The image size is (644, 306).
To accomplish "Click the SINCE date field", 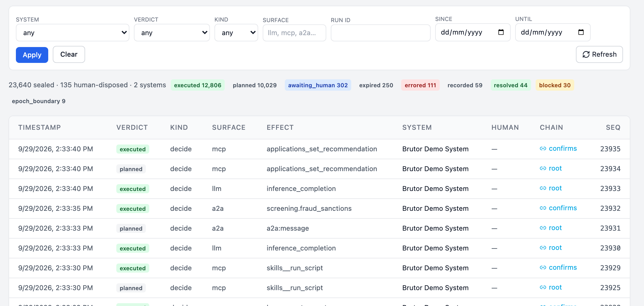I will [x=473, y=32].
